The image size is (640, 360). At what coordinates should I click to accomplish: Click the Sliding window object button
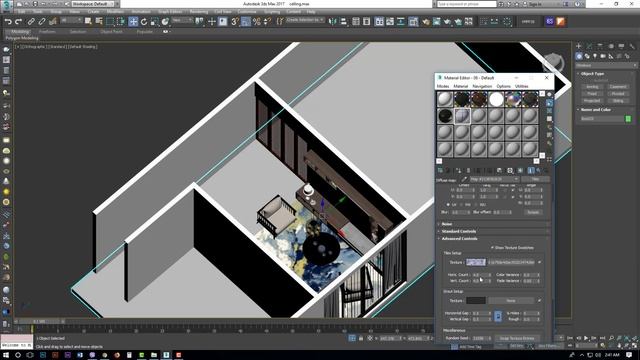[618, 100]
